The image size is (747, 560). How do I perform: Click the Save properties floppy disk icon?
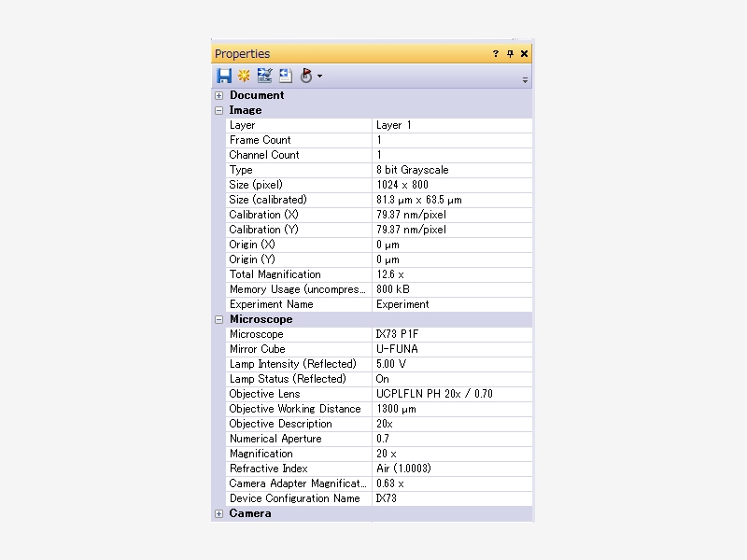click(x=223, y=76)
